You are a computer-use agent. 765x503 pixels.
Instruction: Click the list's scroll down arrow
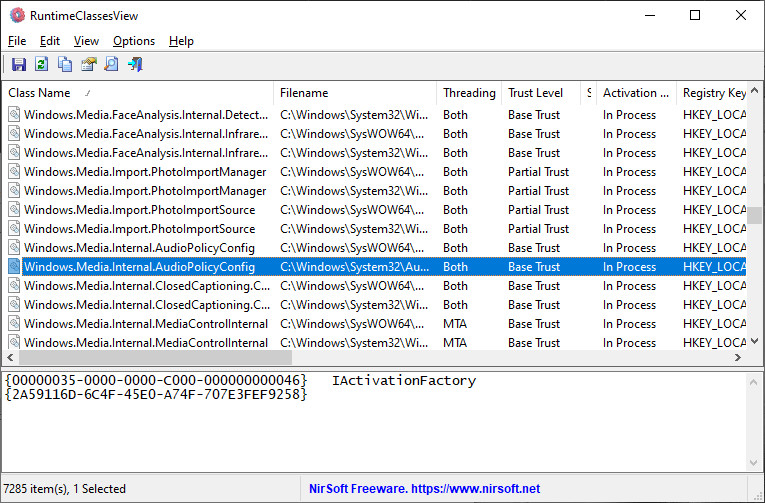coord(755,341)
